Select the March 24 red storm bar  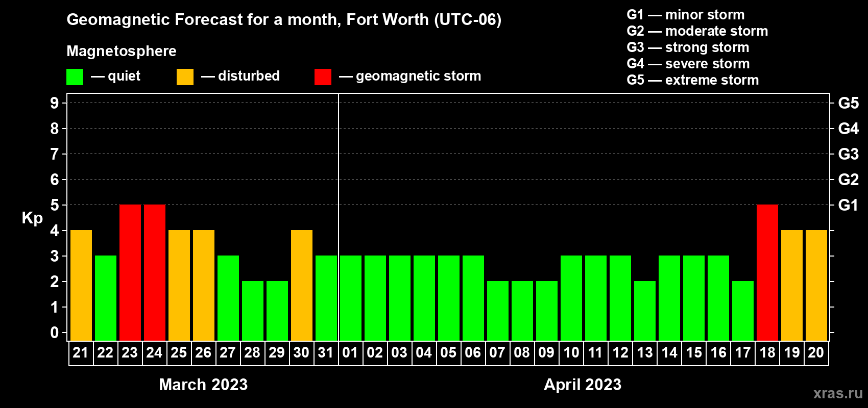click(x=155, y=273)
